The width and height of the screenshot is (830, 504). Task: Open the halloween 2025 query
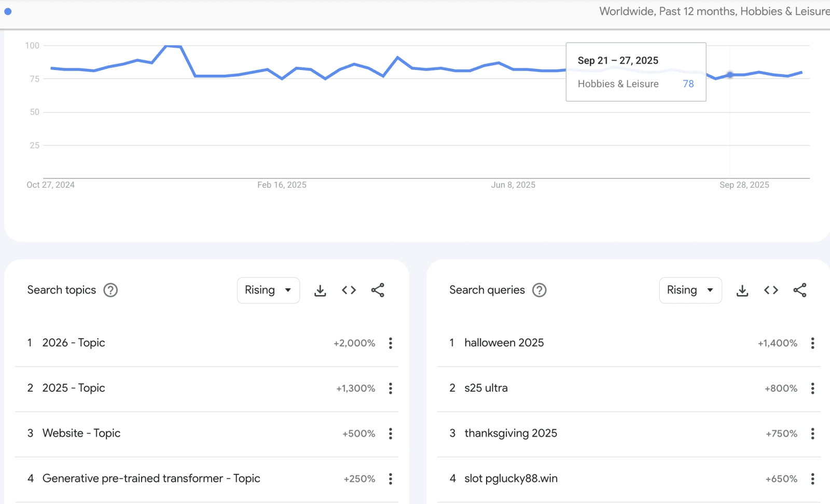coord(504,343)
